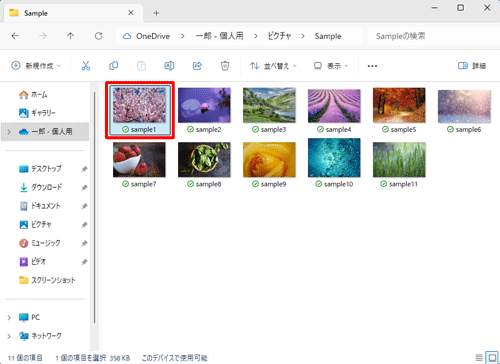Screen dimensions: 500x364
Task: Open ビデオ quick access folder
Action: click(33, 262)
